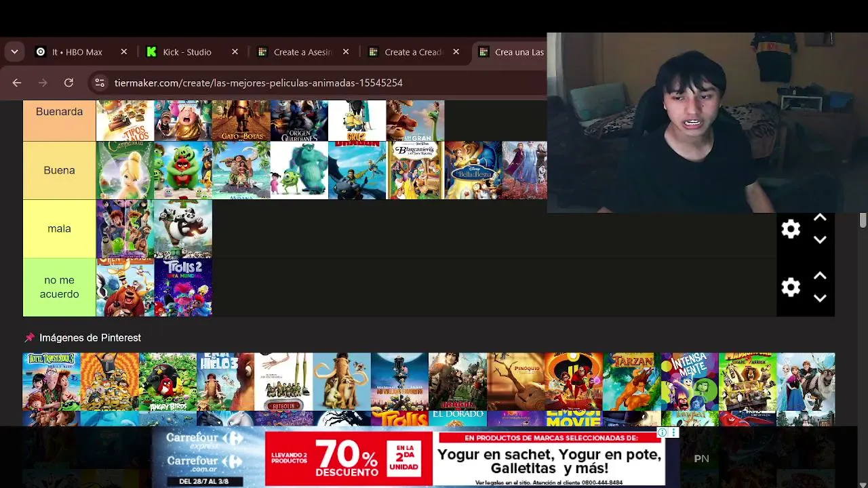868x488 pixels.
Task: Pick the Futbolín poster from the pool
Action: pos(283,382)
